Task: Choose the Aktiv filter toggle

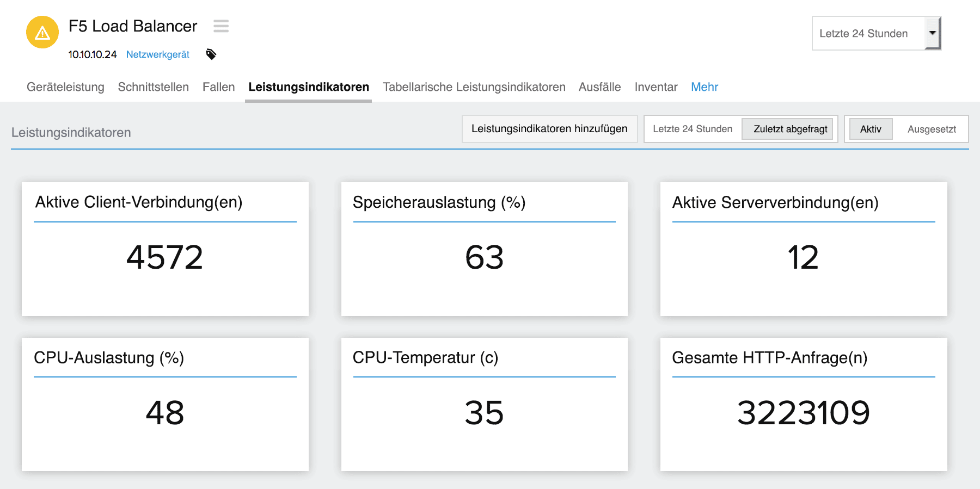Action: click(871, 129)
